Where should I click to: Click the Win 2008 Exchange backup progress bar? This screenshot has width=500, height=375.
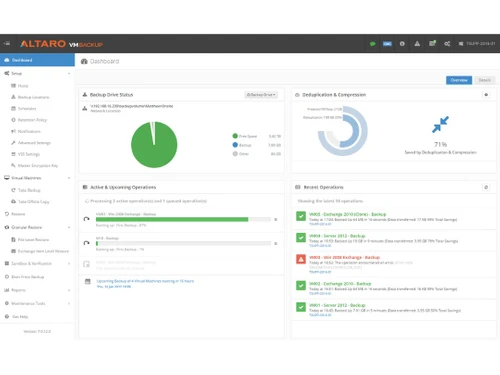coord(183,219)
